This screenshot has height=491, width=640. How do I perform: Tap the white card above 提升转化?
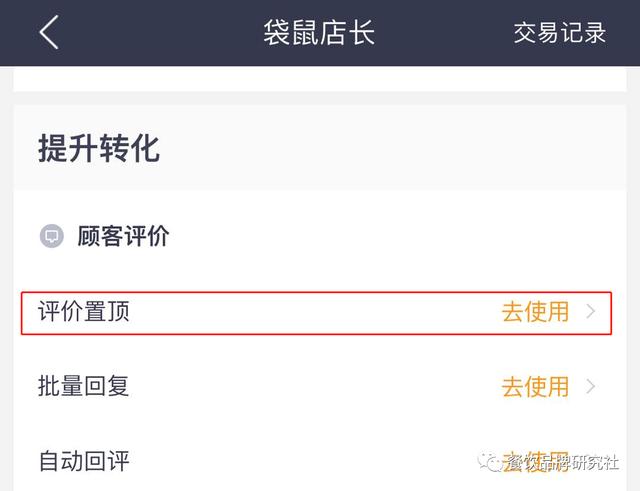tap(320, 79)
